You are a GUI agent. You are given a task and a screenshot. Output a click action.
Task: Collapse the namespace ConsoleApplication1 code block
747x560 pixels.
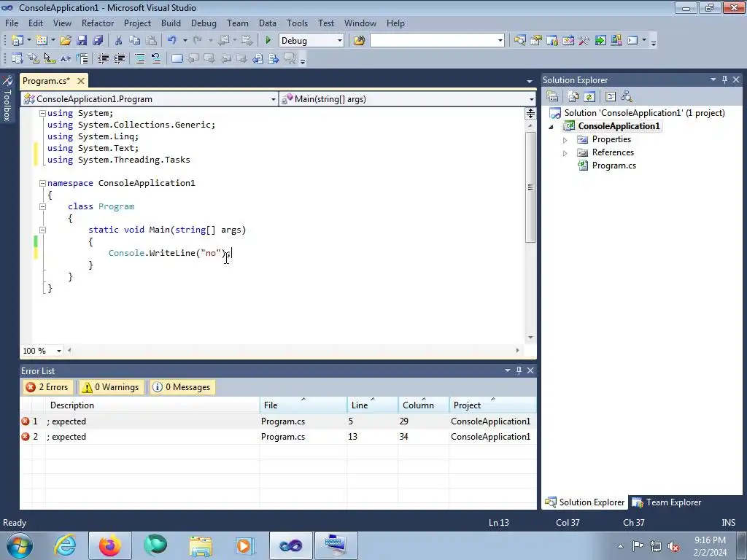tap(42, 183)
